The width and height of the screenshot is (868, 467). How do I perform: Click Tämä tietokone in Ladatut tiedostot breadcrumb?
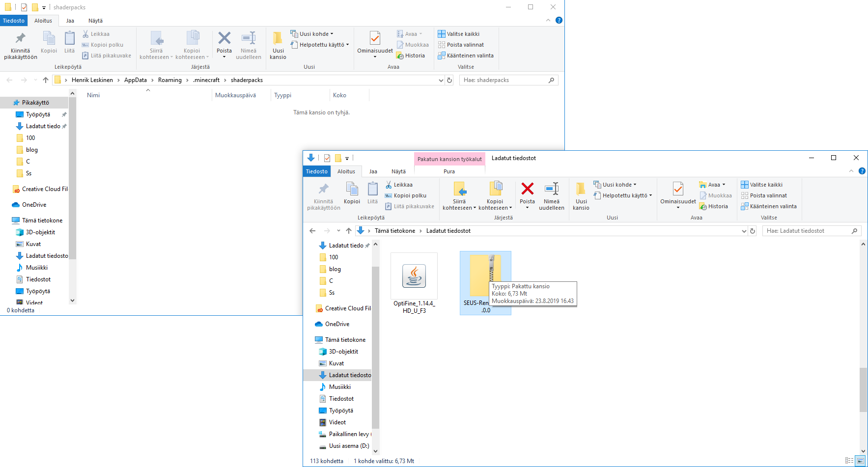tap(395, 231)
